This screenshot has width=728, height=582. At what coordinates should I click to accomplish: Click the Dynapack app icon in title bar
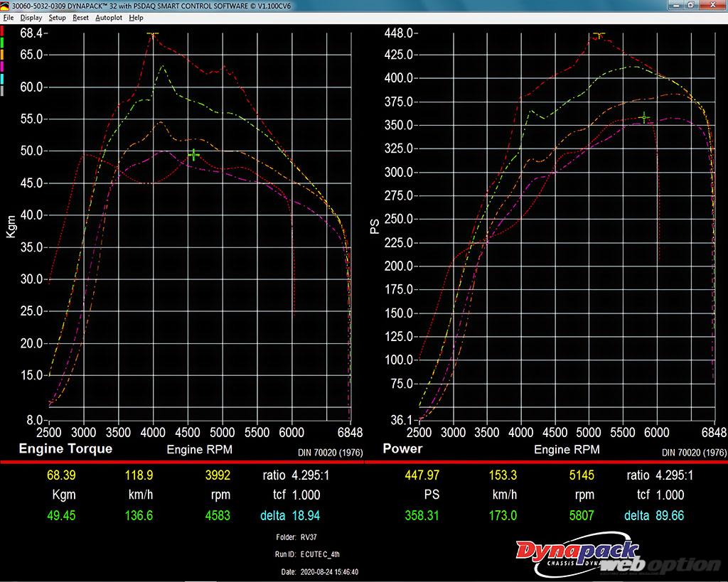point(6,6)
